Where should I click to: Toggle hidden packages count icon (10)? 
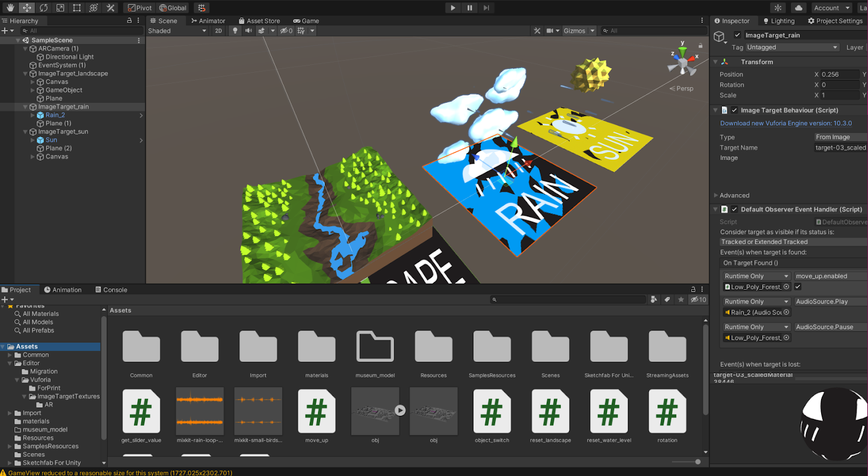coord(698,299)
